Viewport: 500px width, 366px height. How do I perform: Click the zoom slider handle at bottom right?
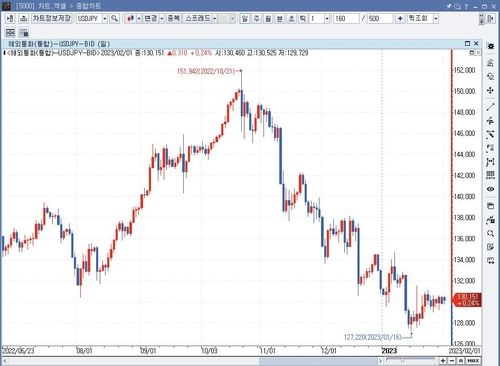click(402, 360)
